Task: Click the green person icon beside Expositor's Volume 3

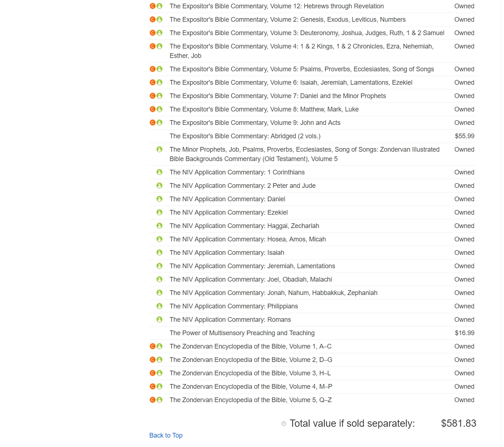Action: click(159, 33)
